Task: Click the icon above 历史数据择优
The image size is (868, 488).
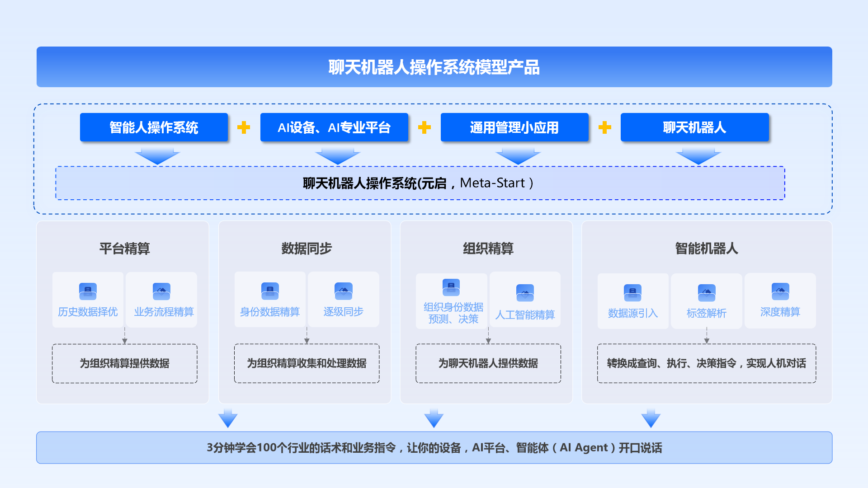Action: 88,291
